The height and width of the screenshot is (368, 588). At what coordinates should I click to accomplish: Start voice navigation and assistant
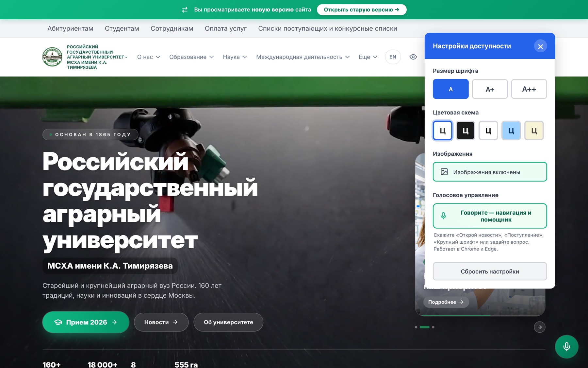pos(490,216)
